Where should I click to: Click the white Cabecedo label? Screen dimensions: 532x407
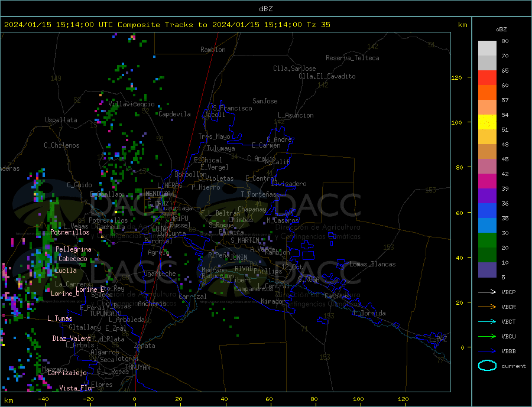(x=73, y=259)
